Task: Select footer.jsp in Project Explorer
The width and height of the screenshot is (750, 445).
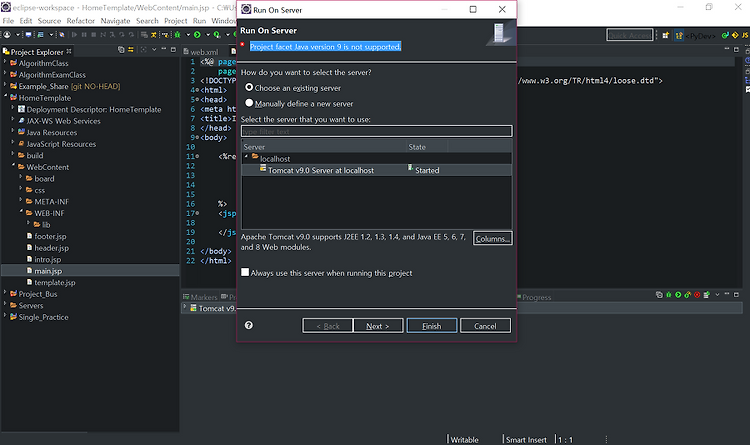Action: point(50,236)
